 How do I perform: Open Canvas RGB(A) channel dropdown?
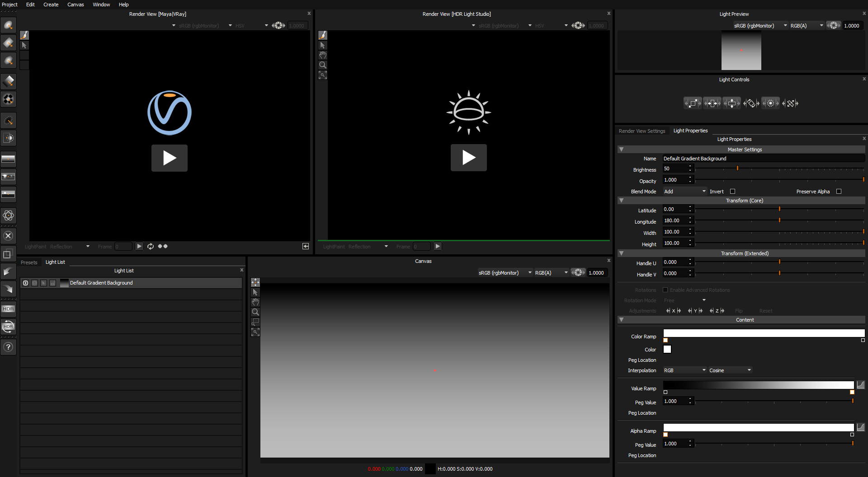(551, 273)
